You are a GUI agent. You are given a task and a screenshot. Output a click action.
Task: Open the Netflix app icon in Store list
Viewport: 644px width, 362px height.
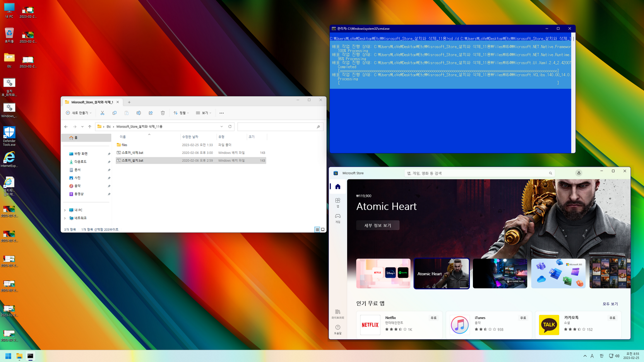pos(370,325)
